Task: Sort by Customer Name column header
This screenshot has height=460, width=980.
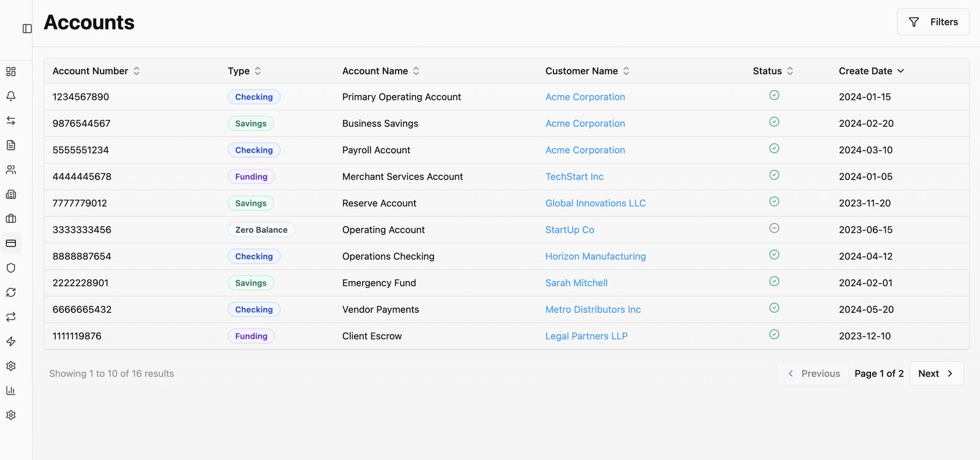Action: point(587,71)
